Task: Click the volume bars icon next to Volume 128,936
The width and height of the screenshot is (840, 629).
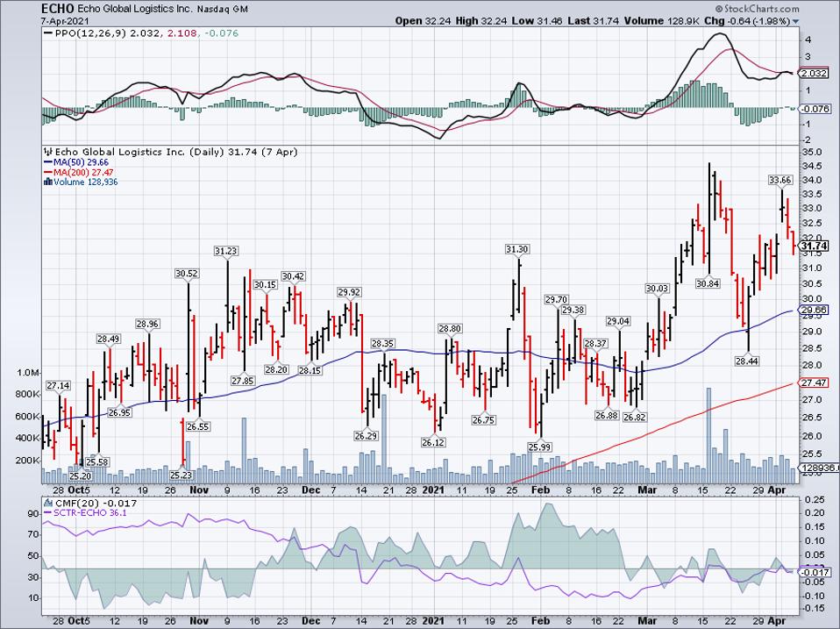Action: pos(47,182)
